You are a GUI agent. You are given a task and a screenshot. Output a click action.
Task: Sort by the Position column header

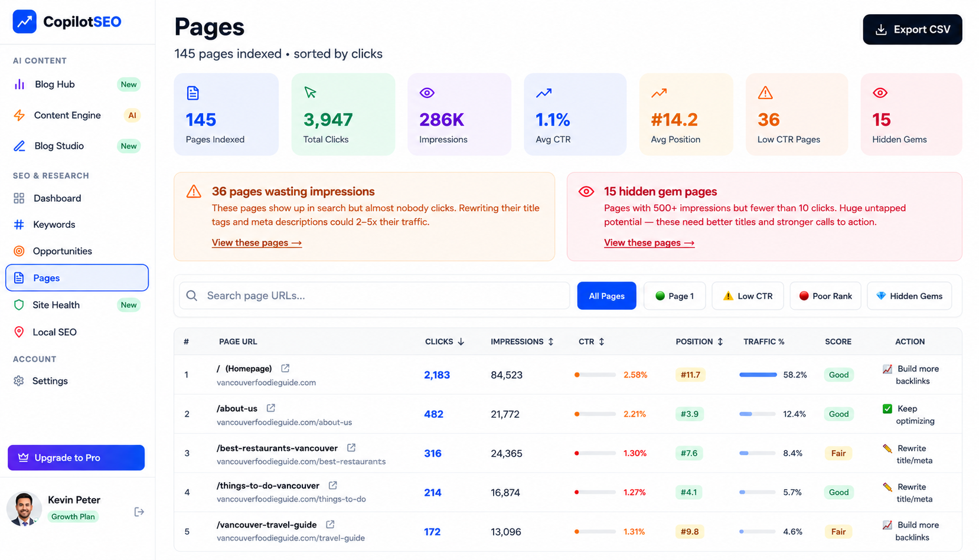pyautogui.click(x=699, y=342)
